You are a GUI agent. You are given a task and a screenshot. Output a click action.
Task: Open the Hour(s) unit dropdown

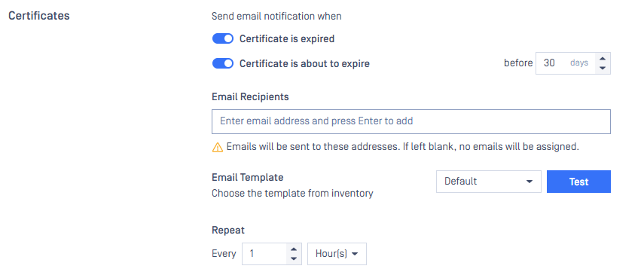pos(337,254)
